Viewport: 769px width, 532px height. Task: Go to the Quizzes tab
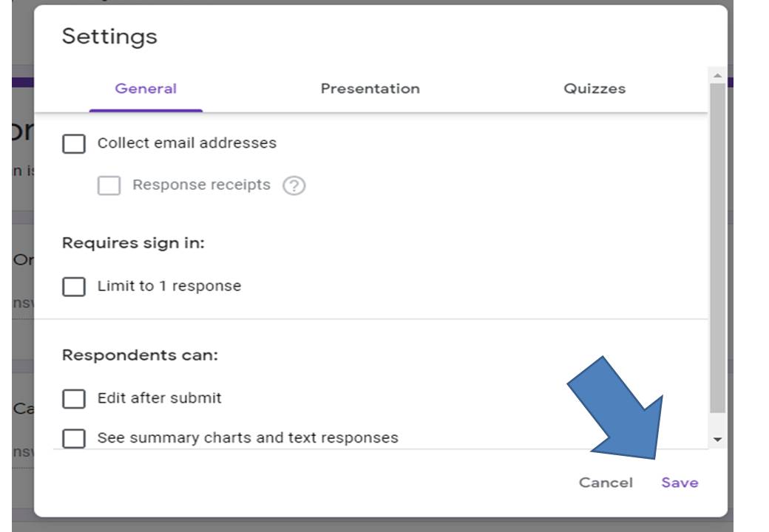click(594, 89)
